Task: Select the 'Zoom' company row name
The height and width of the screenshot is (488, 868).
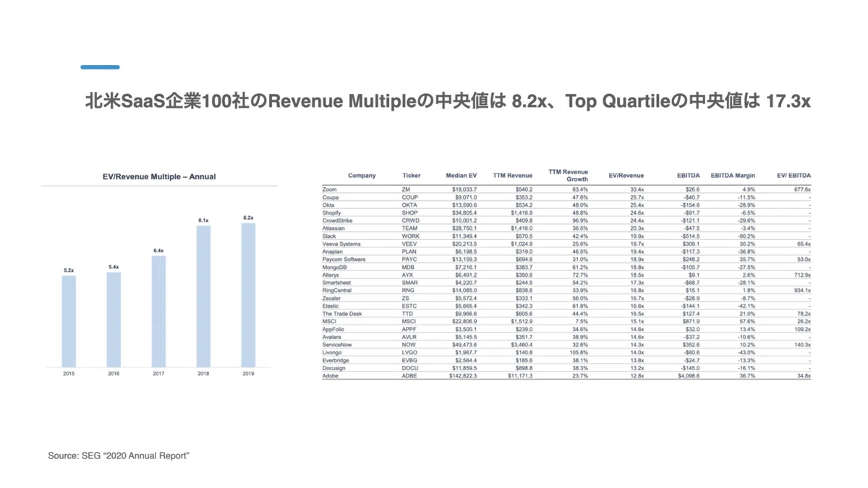Action: [330, 189]
